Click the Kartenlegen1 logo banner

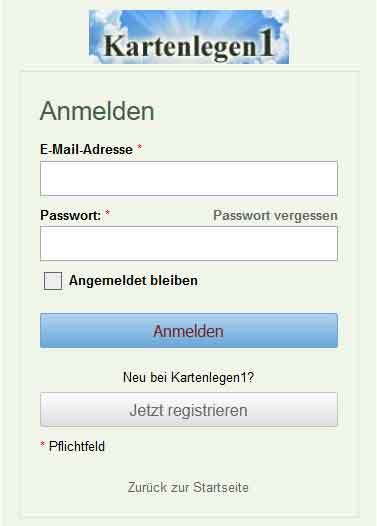[x=189, y=37]
